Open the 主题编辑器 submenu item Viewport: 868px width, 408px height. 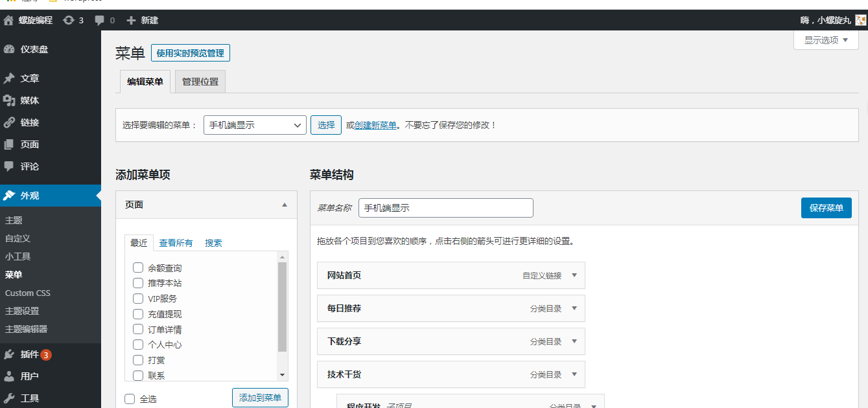coord(26,329)
